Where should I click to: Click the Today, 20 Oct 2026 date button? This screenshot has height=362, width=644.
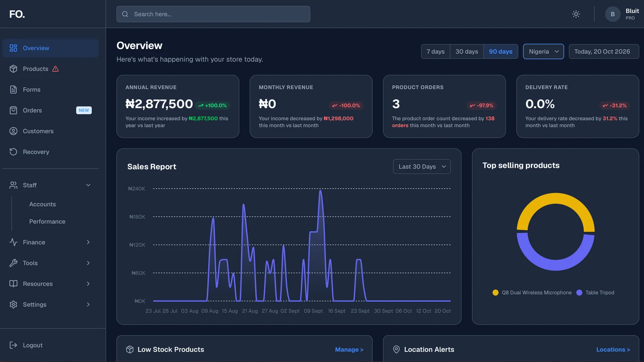604,51
